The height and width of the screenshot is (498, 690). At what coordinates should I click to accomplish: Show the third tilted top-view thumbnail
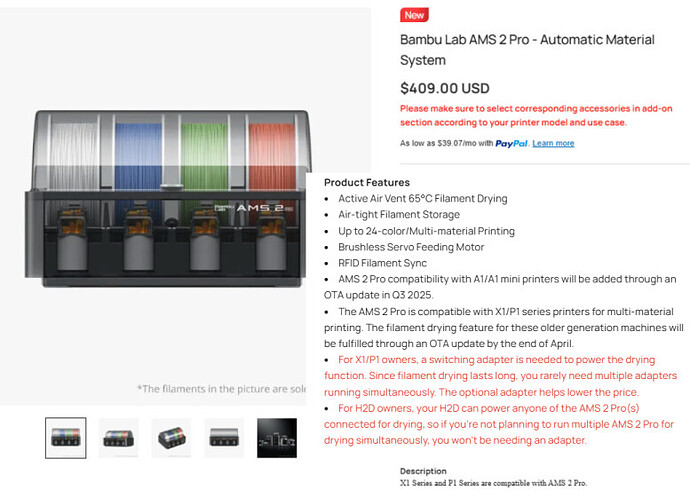[x=171, y=438]
